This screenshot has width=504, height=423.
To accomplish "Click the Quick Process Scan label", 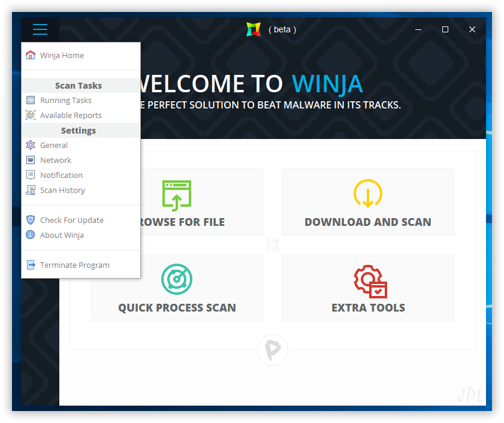I will click(177, 308).
